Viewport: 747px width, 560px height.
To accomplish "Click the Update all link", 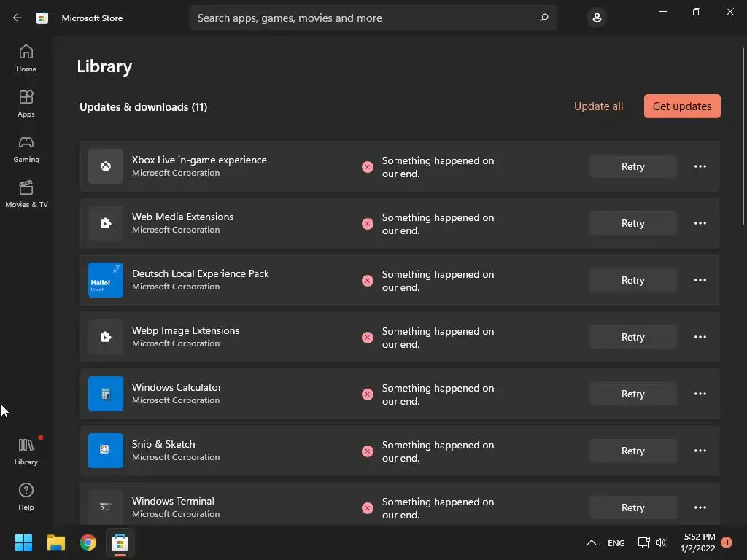I will 598,106.
